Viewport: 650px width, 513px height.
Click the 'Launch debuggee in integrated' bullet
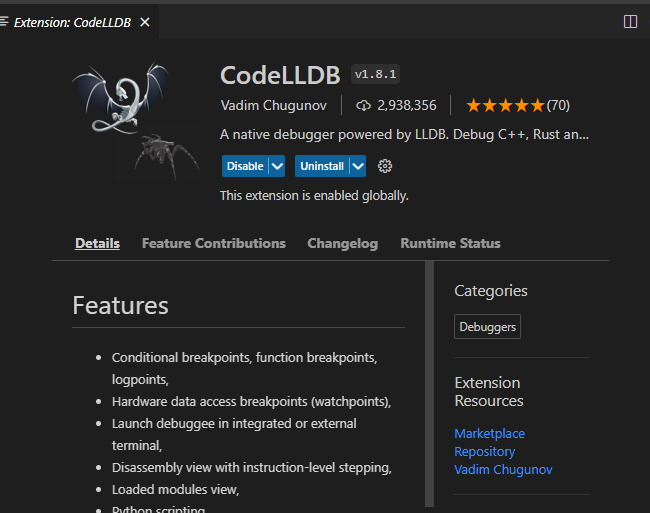click(x=234, y=434)
